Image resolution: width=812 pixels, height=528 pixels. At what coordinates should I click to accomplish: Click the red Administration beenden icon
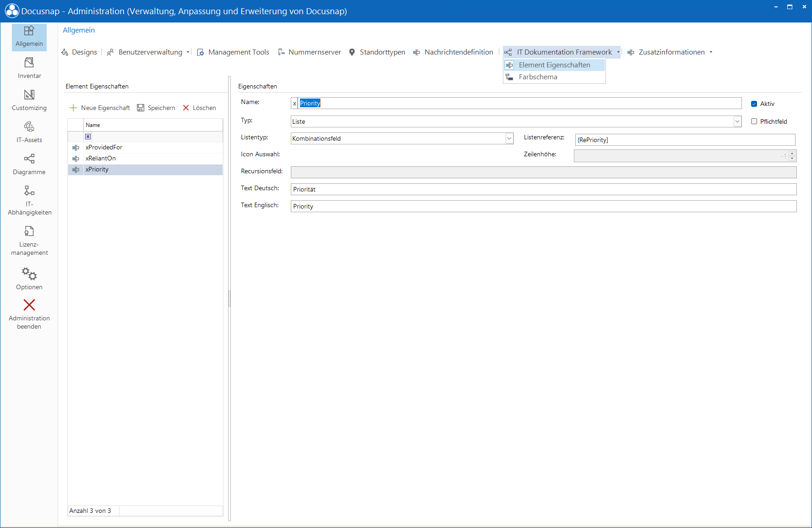(29, 305)
